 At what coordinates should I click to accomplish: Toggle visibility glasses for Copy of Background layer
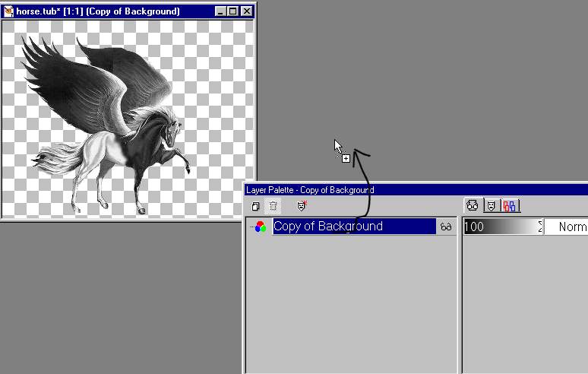click(446, 227)
